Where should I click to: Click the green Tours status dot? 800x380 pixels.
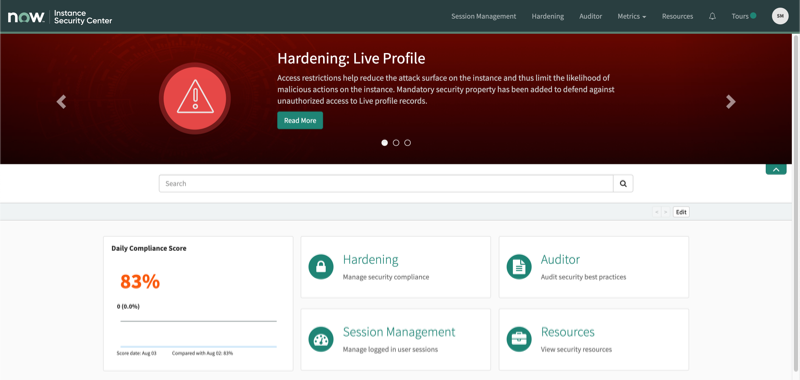tap(753, 16)
